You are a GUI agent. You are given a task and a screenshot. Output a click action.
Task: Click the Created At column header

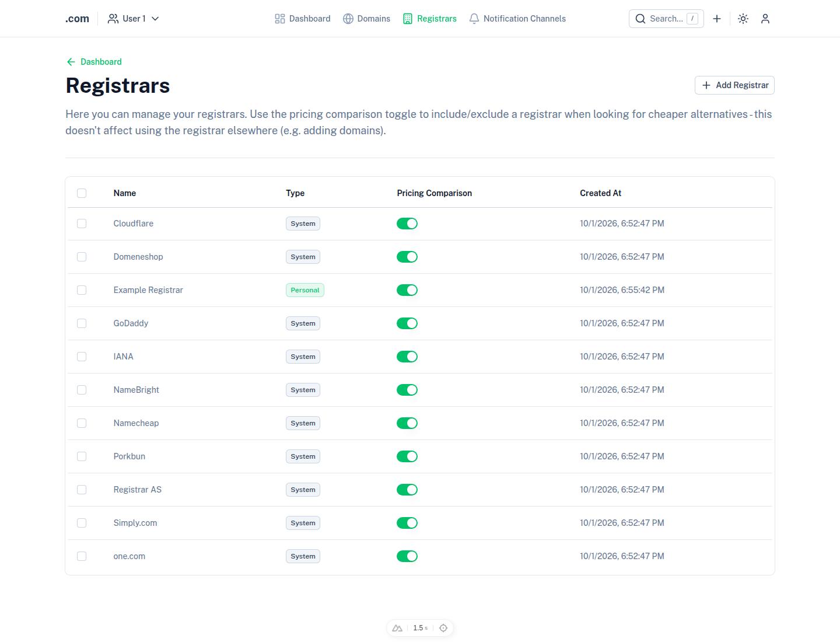point(601,193)
